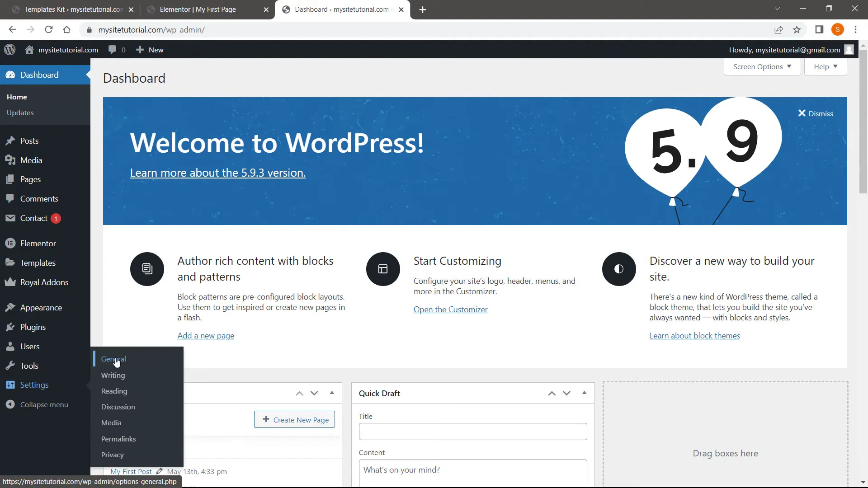Click Learn about block themes link
Screen dimensions: 868x488
pos(695,336)
